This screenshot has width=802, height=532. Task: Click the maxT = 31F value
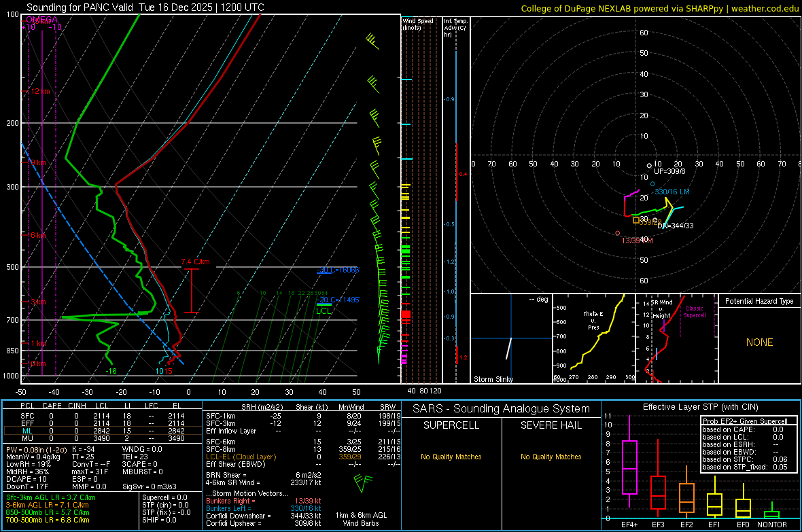pyautogui.click(x=90, y=472)
